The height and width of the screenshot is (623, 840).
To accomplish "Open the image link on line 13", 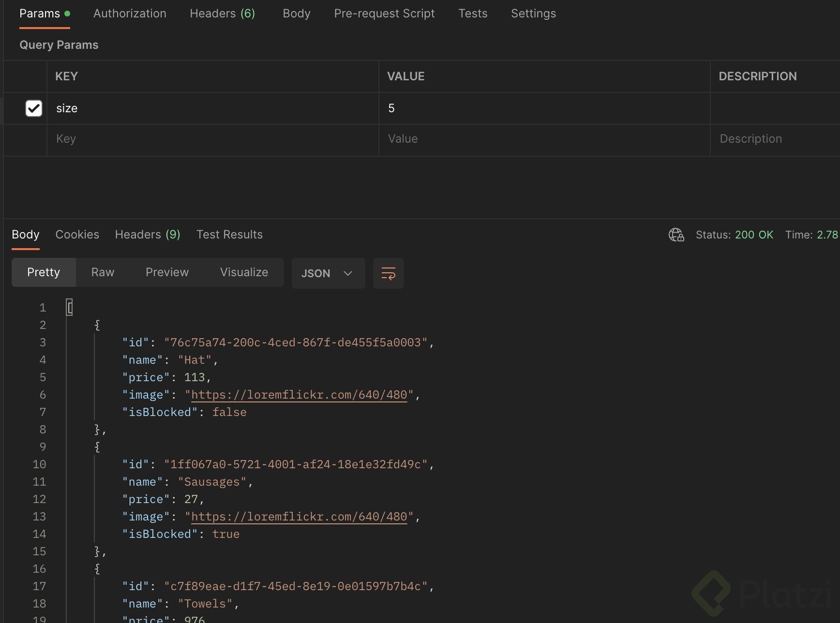I will [299, 517].
